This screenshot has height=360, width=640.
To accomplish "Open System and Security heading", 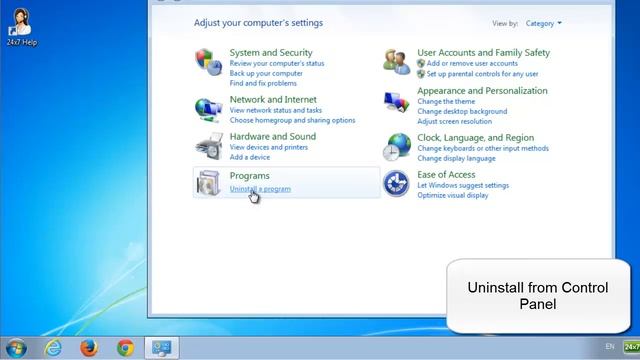I will click(271, 53).
